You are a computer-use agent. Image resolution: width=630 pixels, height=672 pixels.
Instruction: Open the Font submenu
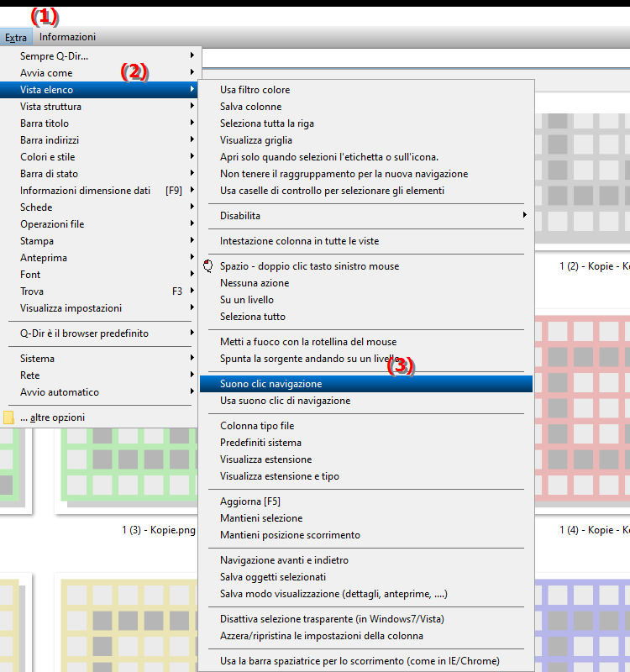point(98,275)
